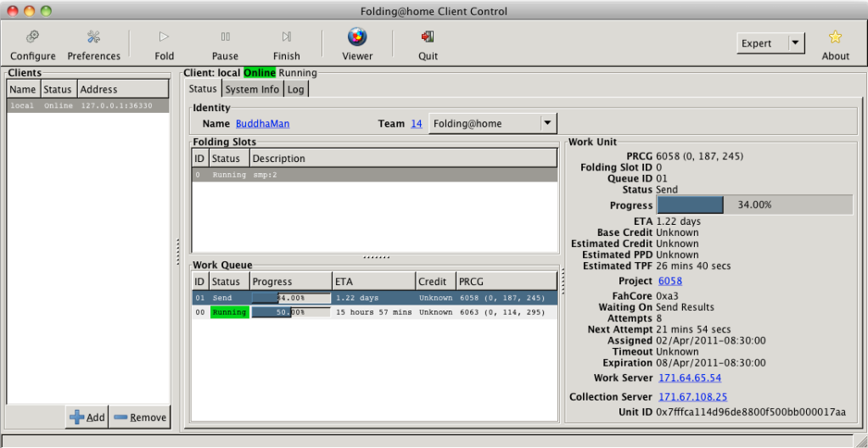The width and height of the screenshot is (868, 448).
Task: Click Folding Slots ID column header
Action: (x=200, y=159)
